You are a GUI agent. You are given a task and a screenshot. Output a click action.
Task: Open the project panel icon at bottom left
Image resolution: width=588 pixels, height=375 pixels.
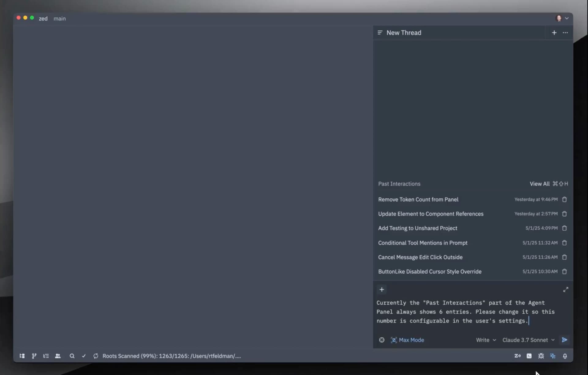pyautogui.click(x=22, y=356)
